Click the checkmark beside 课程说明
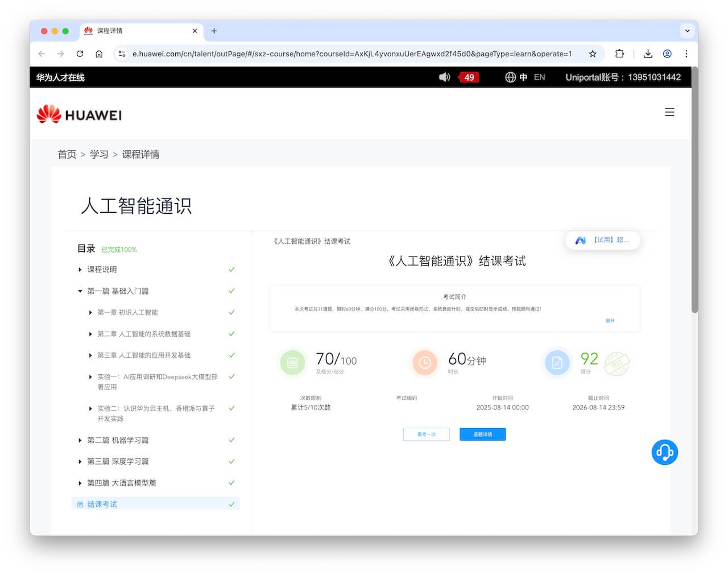 231,270
